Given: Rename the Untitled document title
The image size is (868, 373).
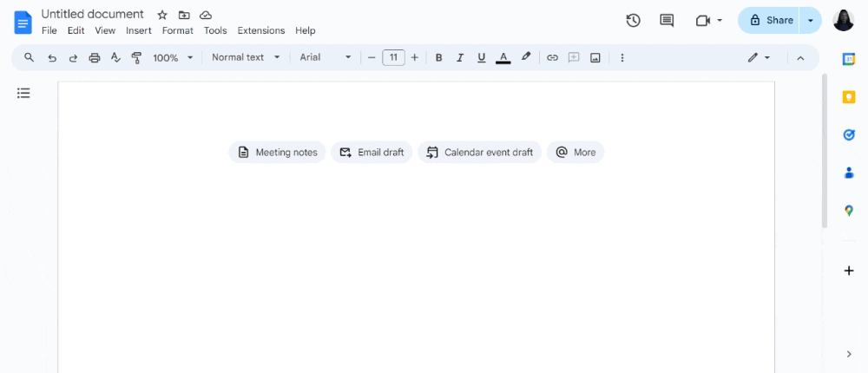Looking at the screenshot, I should 93,15.
